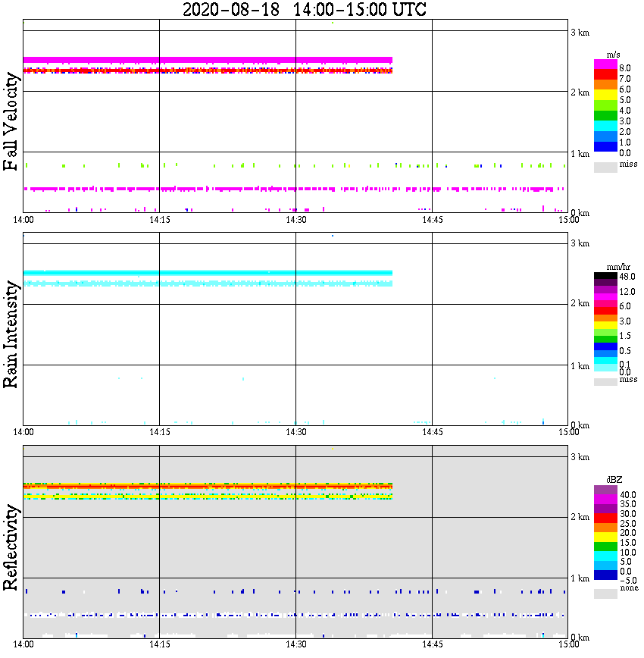The width and height of the screenshot is (644, 658).
Task: Select the green swatch in the dBZ legend
Action: click(x=605, y=547)
